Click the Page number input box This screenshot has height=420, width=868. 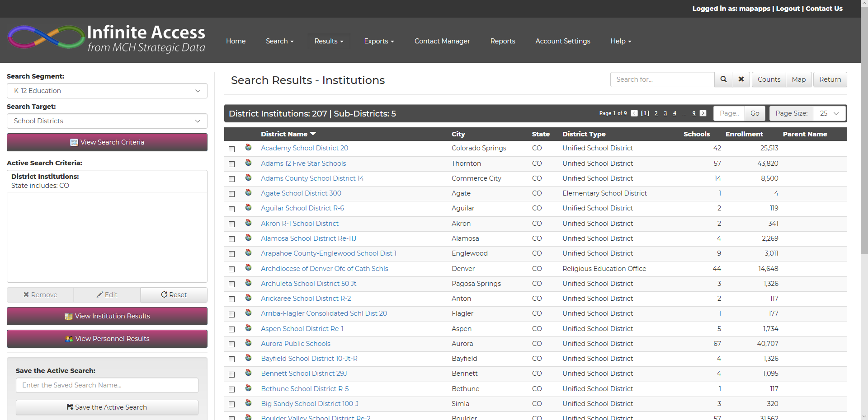[x=729, y=113]
